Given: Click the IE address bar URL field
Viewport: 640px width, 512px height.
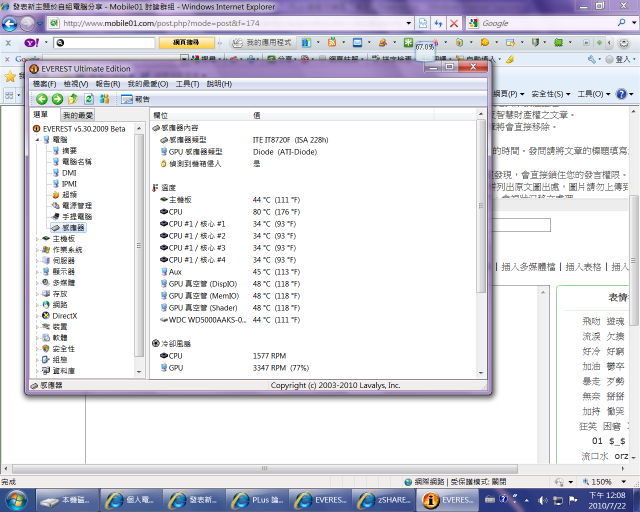Looking at the screenshot, I should click(233, 23).
